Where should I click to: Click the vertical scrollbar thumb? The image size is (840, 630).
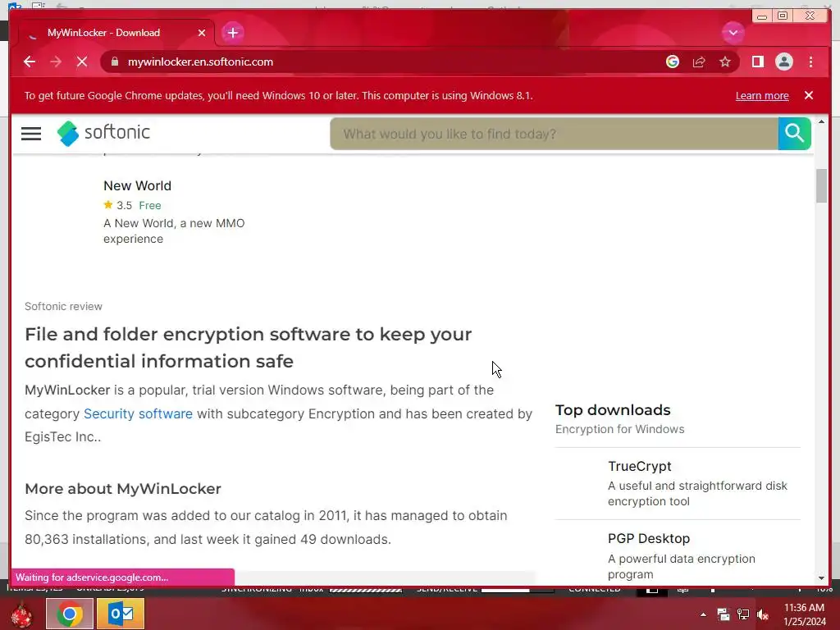(x=821, y=186)
